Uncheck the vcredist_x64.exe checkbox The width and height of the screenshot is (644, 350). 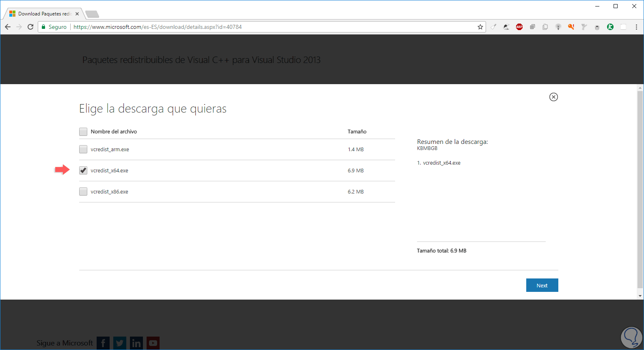click(83, 170)
